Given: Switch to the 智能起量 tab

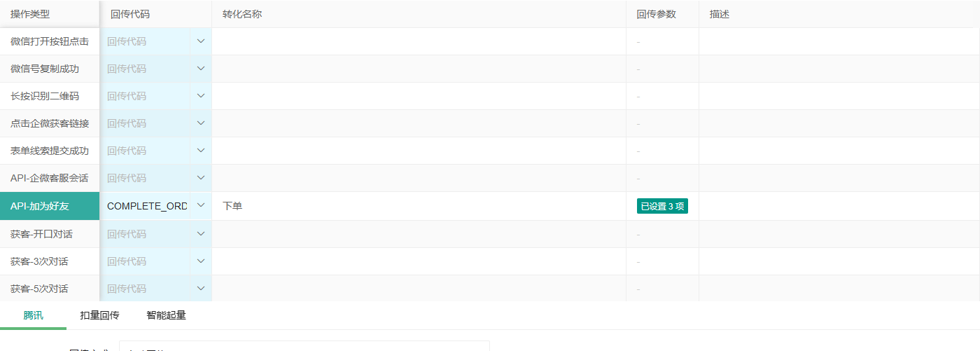Looking at the screenshot, I should [x=166, y=315].
